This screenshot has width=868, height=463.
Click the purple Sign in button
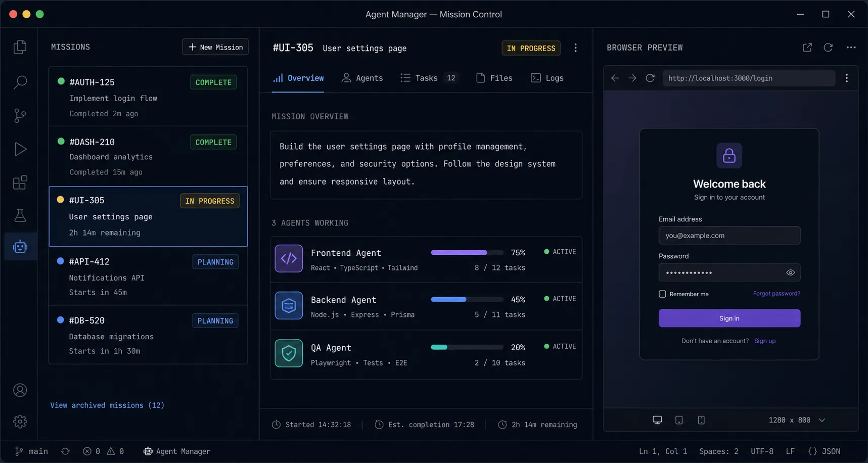(729, 318)
